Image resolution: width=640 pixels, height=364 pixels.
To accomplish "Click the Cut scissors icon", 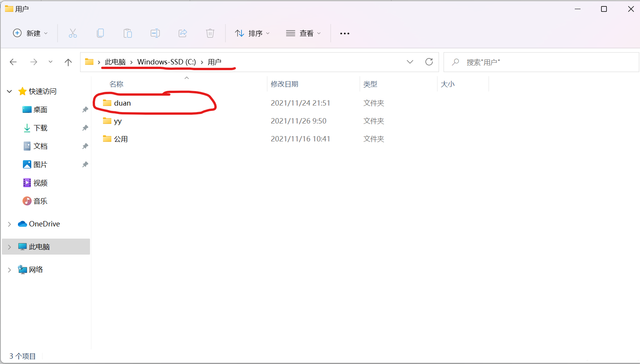I will click(x=72, y=34).
